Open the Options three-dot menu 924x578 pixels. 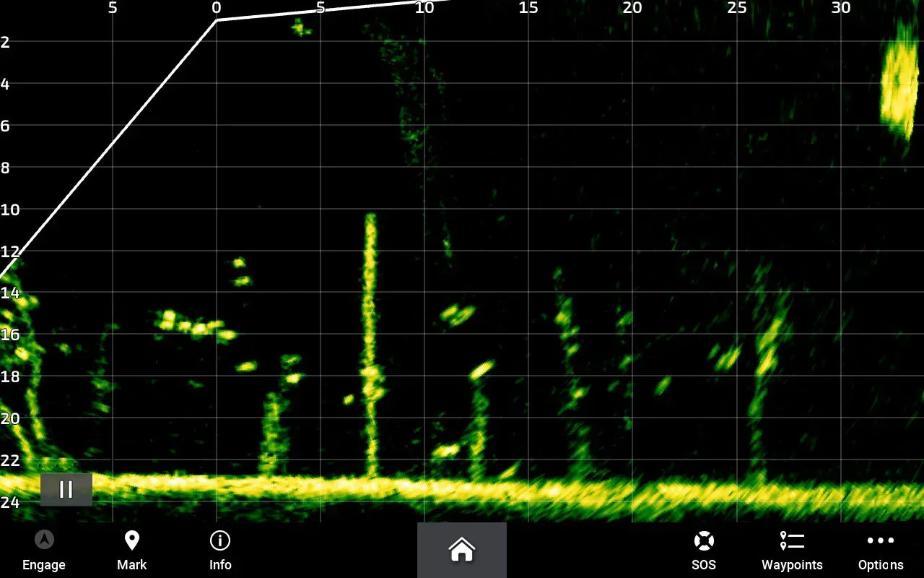tap(880, 540)
